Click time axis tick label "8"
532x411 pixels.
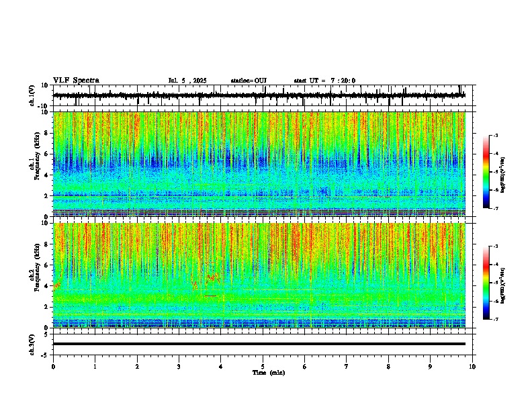pos(388,367)
